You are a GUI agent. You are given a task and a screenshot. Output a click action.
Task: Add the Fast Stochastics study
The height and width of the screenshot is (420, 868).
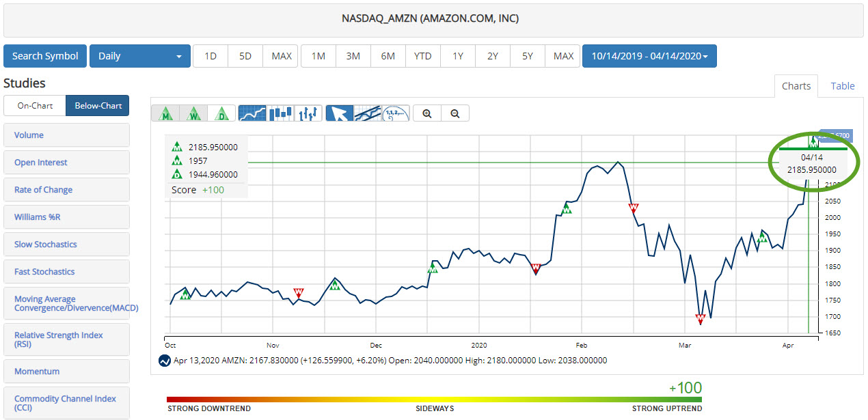point(66,272)
